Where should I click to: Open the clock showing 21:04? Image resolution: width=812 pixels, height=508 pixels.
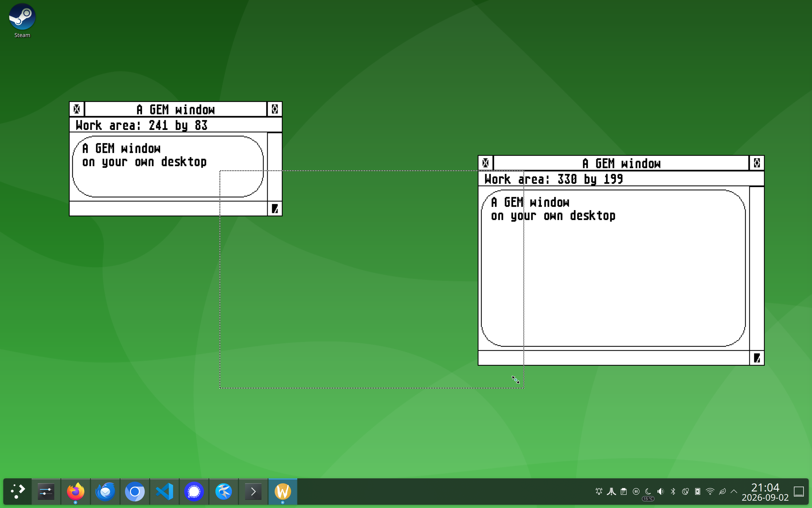click(765, 492)
